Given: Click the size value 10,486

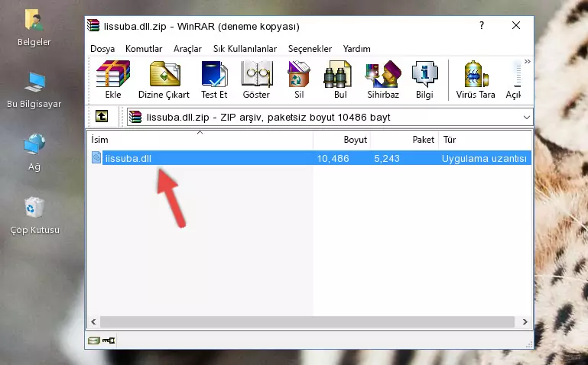Looking at the screenshot, I should 333,158.
